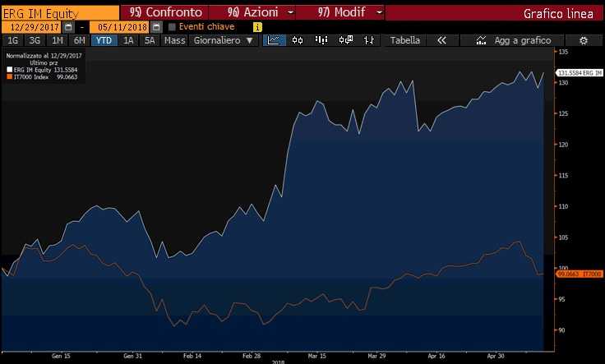Screen dimensions: 605x364
Task: Click the Gen 31 axis date label
Action: click(132, 356)
